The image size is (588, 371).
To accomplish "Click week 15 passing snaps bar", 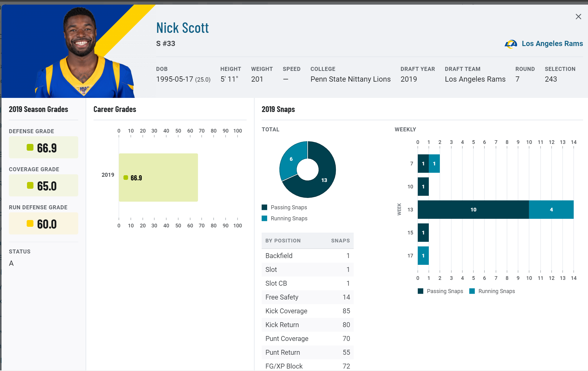I will (423, 233).
